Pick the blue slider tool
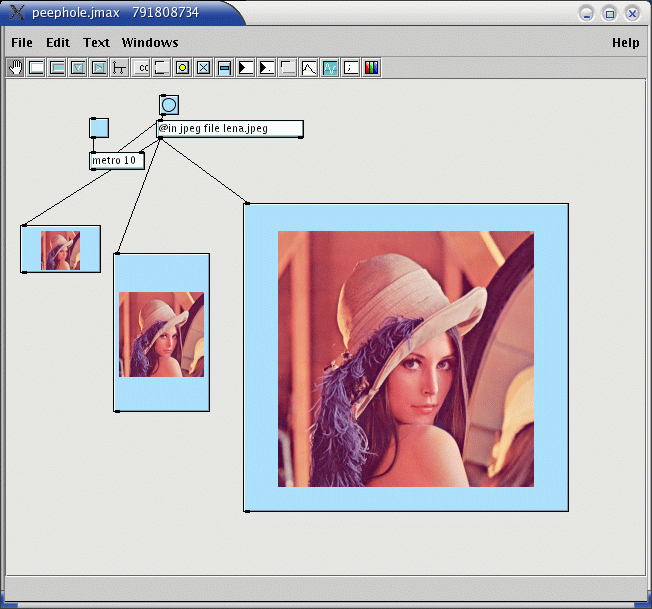This screenshot has height=609, width=652. (225, 67)
